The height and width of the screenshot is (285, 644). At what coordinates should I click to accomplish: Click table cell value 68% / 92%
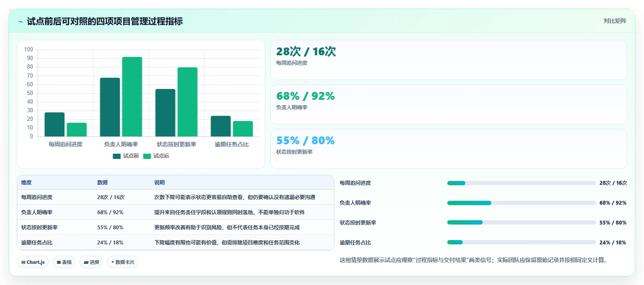[x=110, y=212]
